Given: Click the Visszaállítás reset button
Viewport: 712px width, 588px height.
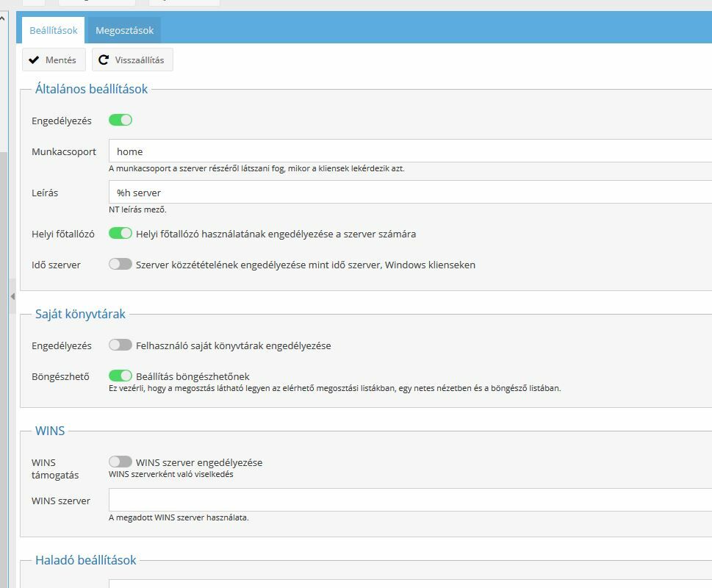Looking at the screenshot, I should coord(132,60).
